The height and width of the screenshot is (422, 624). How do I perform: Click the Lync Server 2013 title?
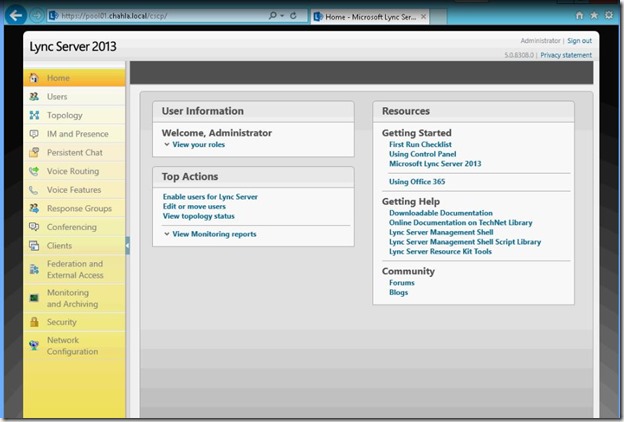pos(73,47)
